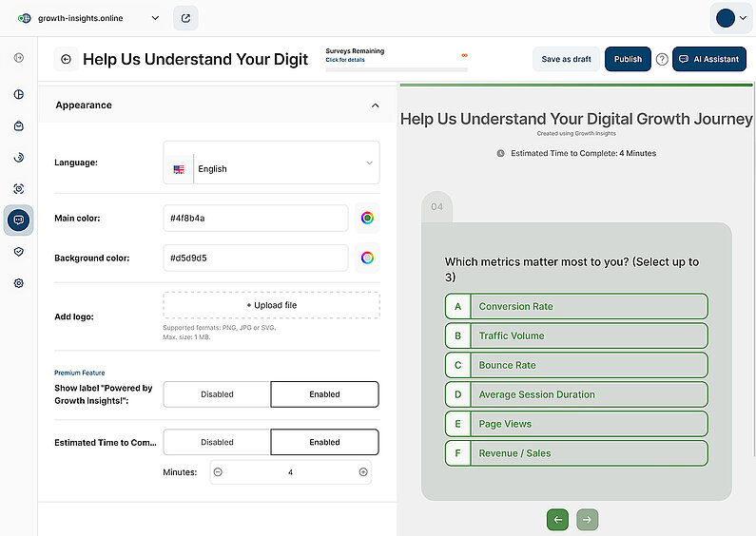The image size is (756, 536).
Task: Edit the Background color hex field
Action: [256, 258]
